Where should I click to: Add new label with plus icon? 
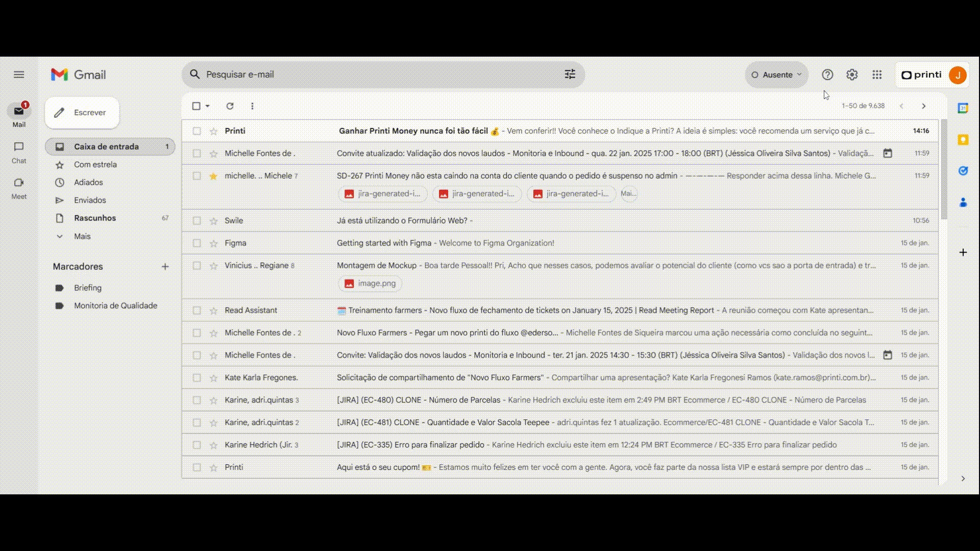point(165,267)
